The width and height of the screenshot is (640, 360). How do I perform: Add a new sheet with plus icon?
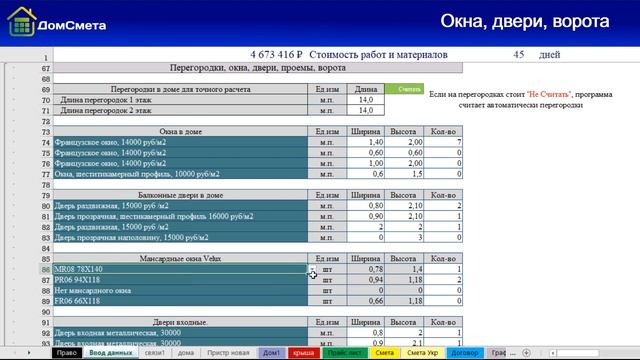click(x=527, y=353)
